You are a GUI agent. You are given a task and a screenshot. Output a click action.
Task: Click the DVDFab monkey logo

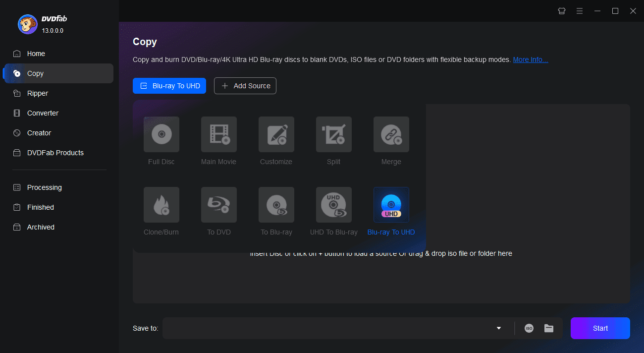pos(28,24)
